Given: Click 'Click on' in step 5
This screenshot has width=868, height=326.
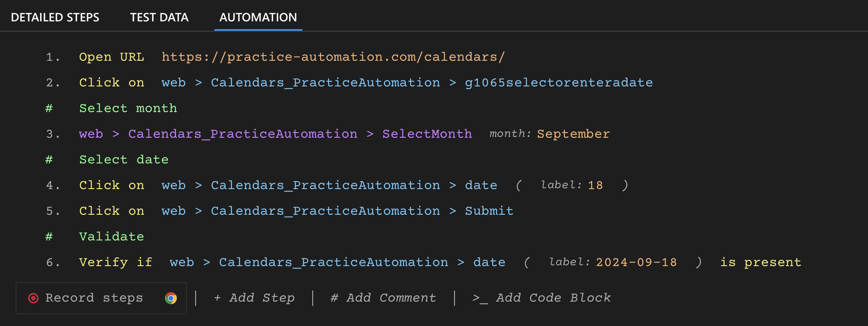Looking at the screenshot, I should tap(111, 211).
